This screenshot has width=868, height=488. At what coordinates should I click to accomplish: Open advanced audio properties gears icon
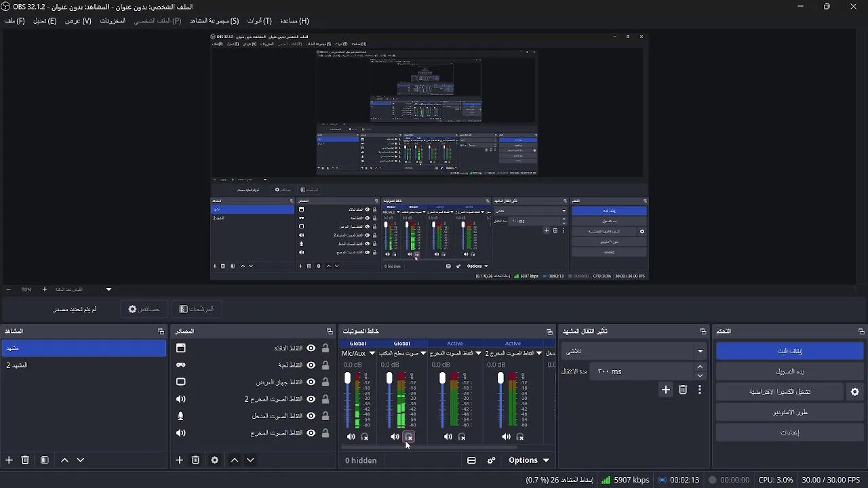coord(492,460)
